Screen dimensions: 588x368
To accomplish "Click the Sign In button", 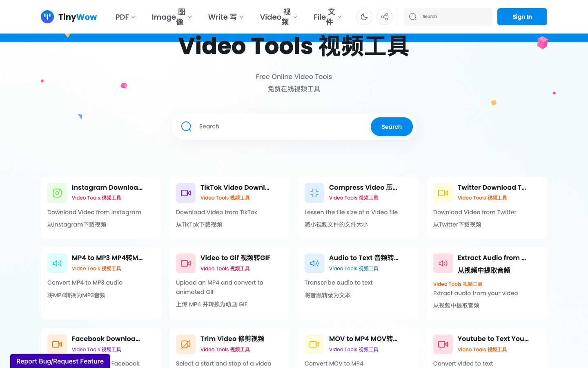I will click(522, 16).
